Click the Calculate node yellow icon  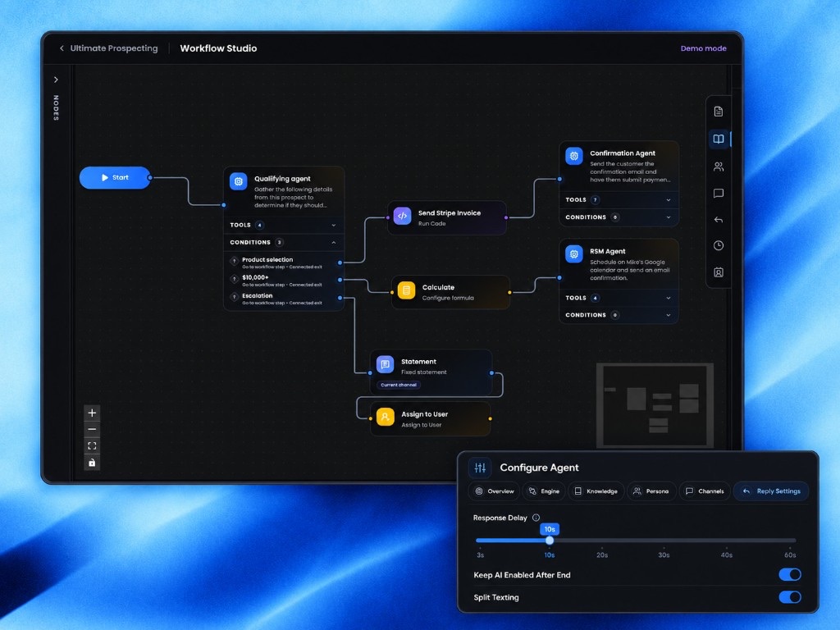tap(406, 290)
